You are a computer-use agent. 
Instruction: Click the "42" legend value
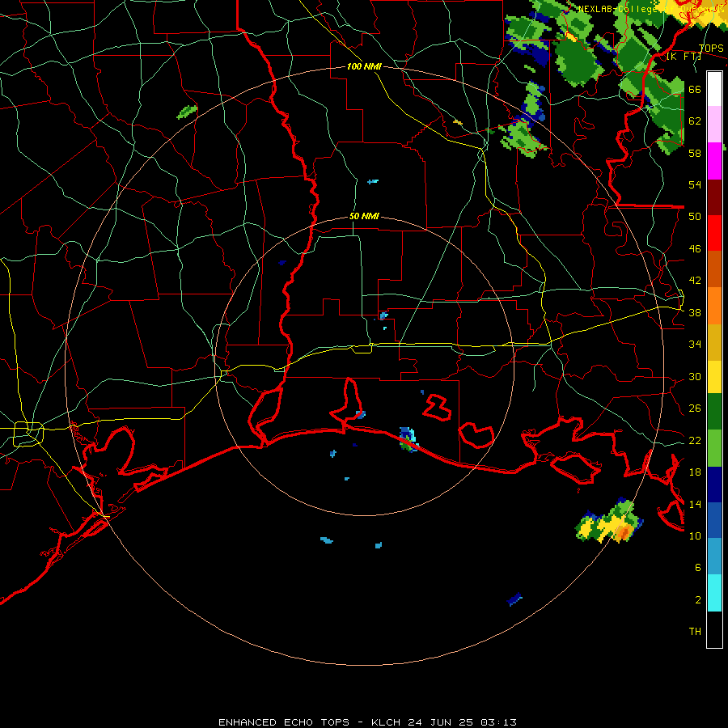(695, 281)
